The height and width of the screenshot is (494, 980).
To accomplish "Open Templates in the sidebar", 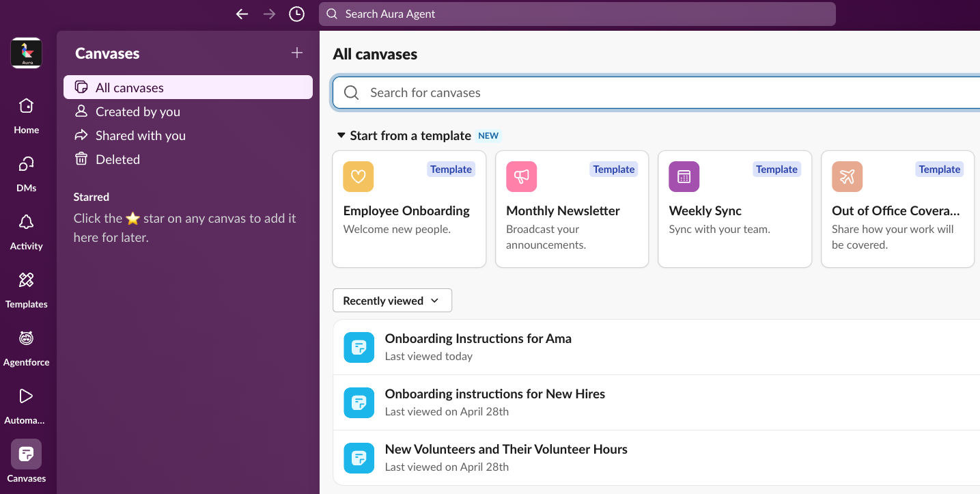I will click(x=27, y=289).
